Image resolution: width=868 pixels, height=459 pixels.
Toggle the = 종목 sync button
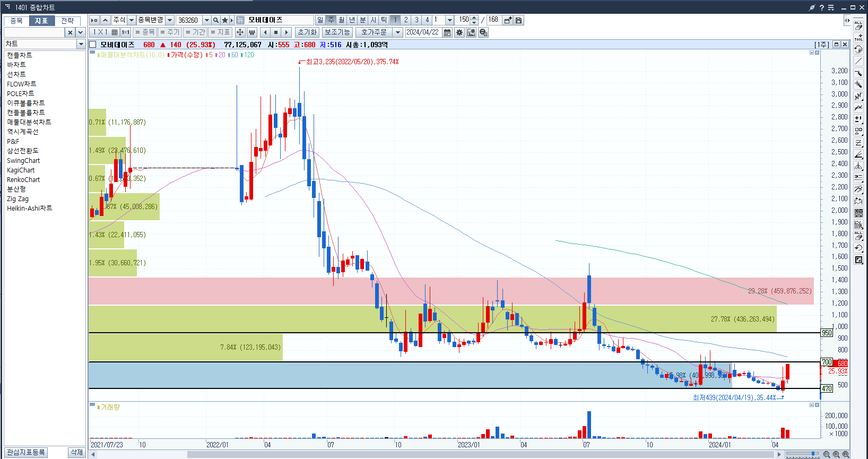(x=145, y=32)
